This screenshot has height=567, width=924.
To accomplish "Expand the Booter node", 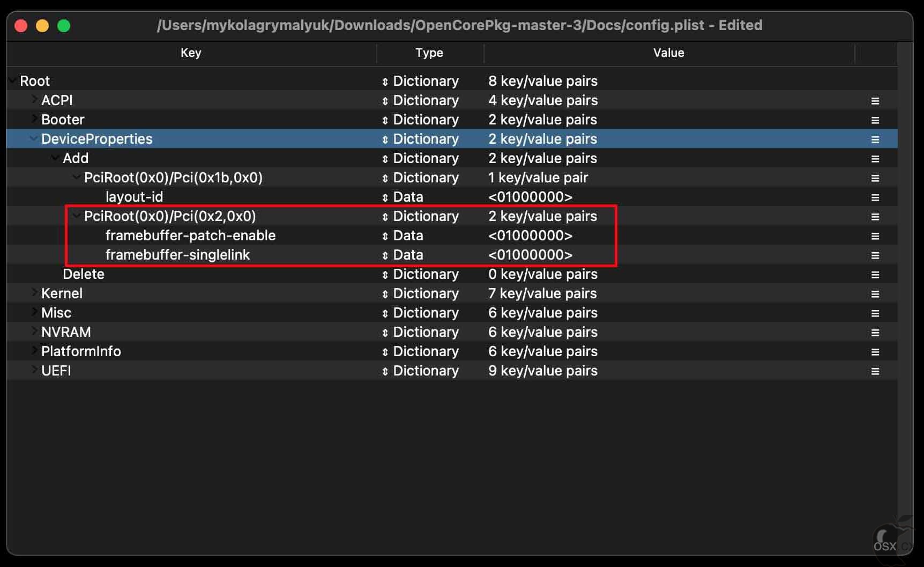I will pos(34,119).
